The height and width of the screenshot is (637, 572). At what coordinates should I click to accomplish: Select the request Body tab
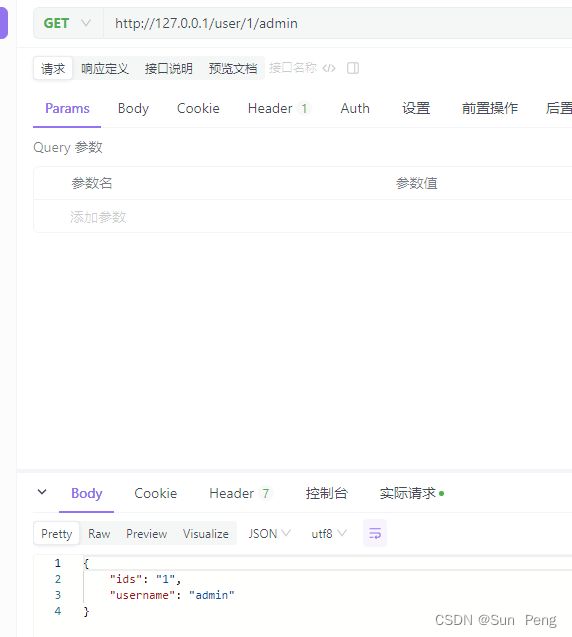pyautogui.click(x=133, y=108)
